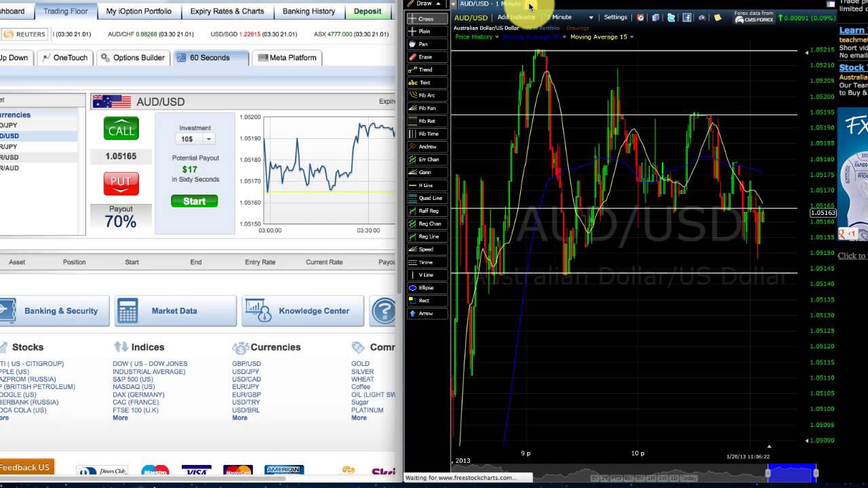This screenshot has height=488, width=868.
Task: Click the GBP/USD currency link
Action: [x=246, y=364]
